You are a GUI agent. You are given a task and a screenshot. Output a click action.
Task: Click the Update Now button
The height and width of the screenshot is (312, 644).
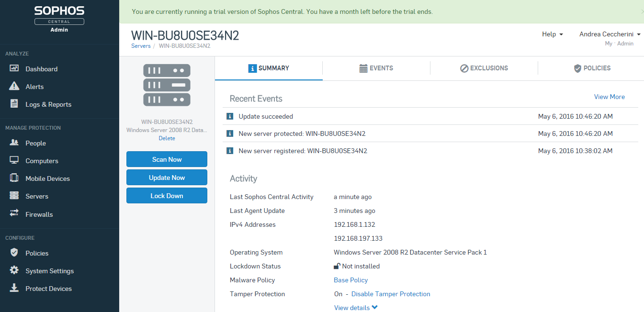click(x=167, y=178)
